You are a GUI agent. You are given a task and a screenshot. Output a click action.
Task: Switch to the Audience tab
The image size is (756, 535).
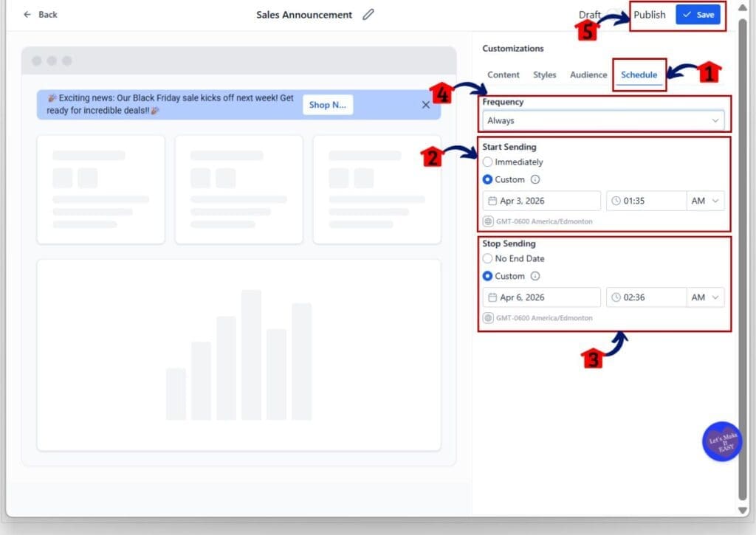tap(588, 75)
